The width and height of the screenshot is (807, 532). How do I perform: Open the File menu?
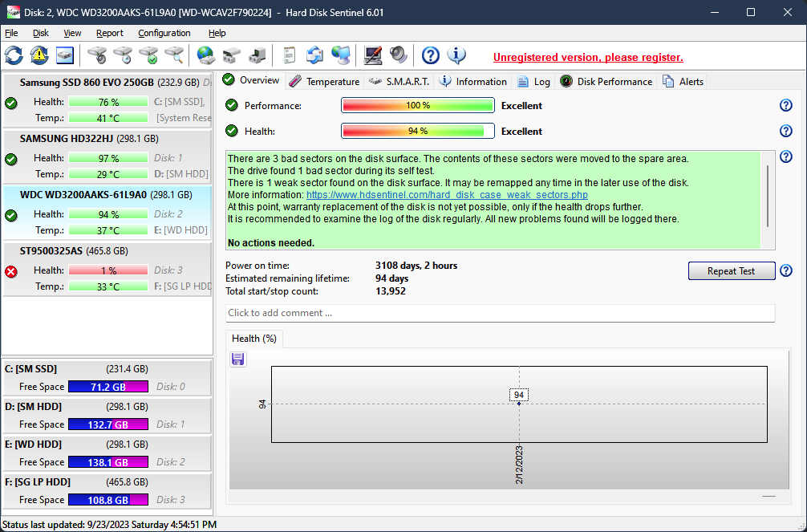pos(11,33)
